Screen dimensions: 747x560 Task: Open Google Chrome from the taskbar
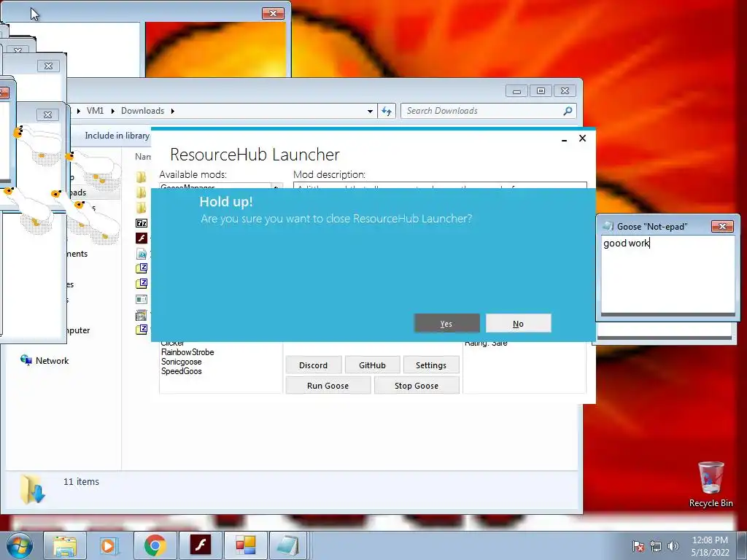point(155,545)
